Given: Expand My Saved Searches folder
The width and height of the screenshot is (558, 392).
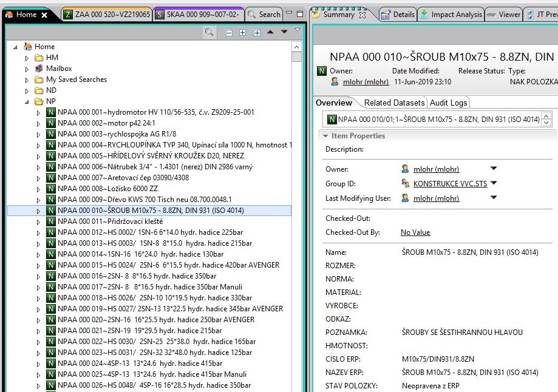Looking at the screenshot, I should click(27, 80).
